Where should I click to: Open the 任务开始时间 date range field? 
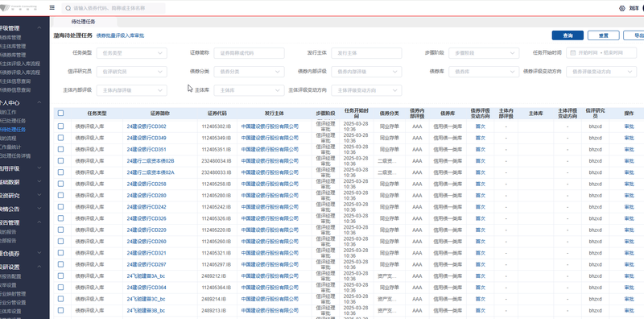601,53
